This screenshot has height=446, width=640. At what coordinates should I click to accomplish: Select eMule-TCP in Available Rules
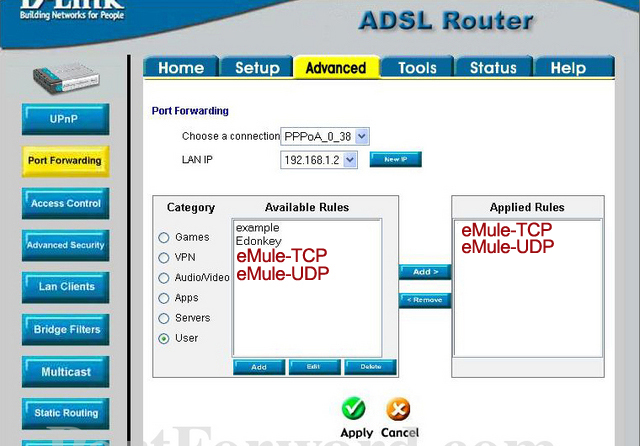click(282, 256)
